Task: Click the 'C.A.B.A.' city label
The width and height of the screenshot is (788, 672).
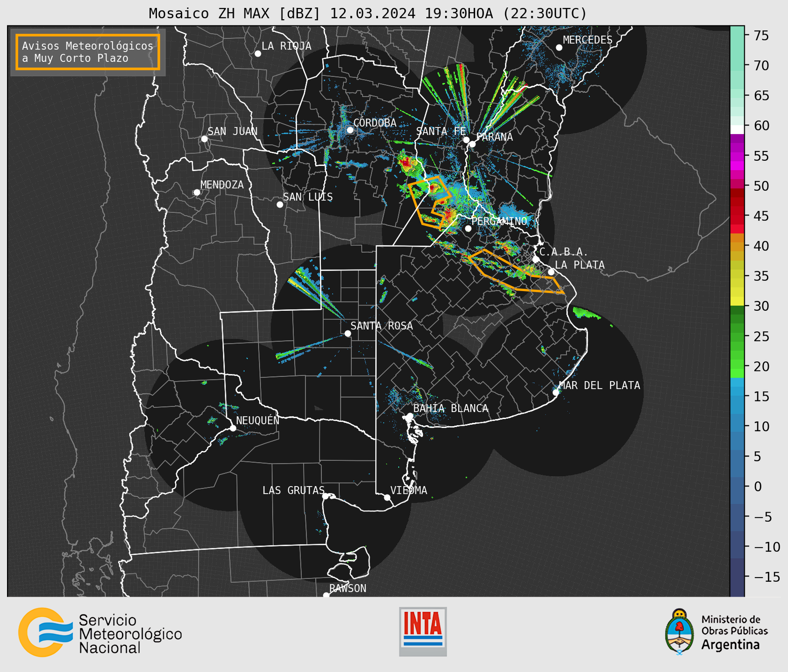Action: [x=564, y=252]
